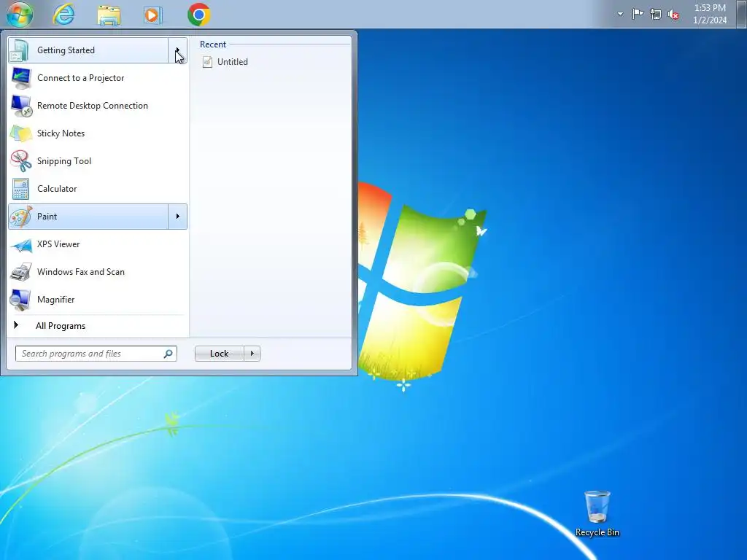The height and width of the screenshot is (560, 747).
Task: Choose the Sticky Notes label
Action: [x=61, y=133]
